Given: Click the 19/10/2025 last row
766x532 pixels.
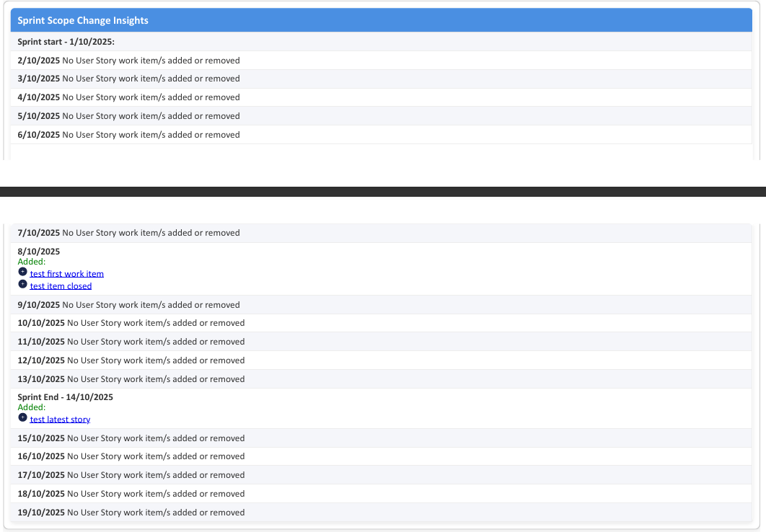Looking at the screenshot, I should [131, 513].
